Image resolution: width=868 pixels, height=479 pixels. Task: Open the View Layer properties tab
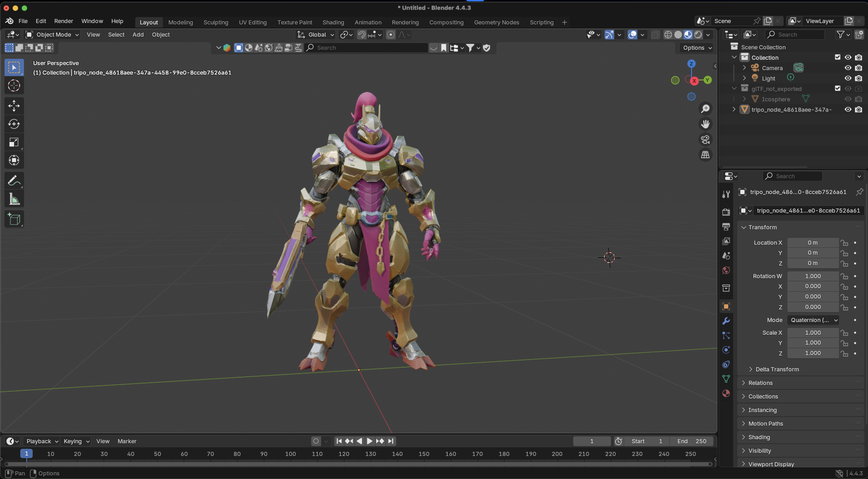[x=726, y=241]
